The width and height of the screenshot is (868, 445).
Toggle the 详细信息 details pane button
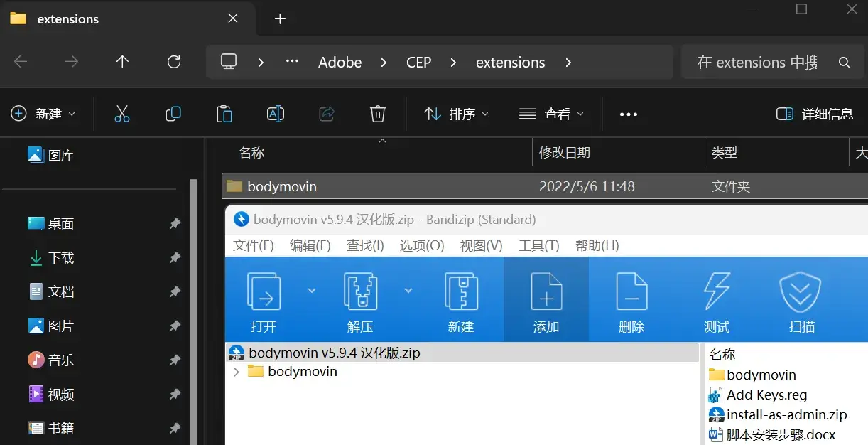(815, 114)
